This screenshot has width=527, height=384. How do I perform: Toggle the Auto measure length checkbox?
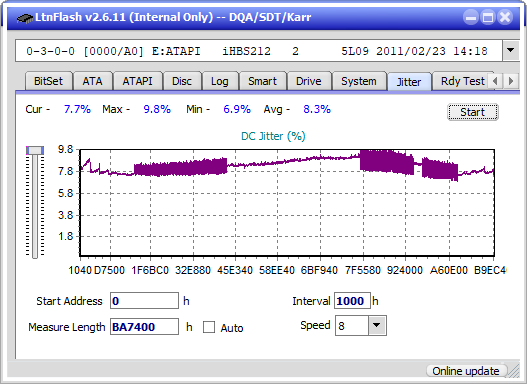(209, 327)
